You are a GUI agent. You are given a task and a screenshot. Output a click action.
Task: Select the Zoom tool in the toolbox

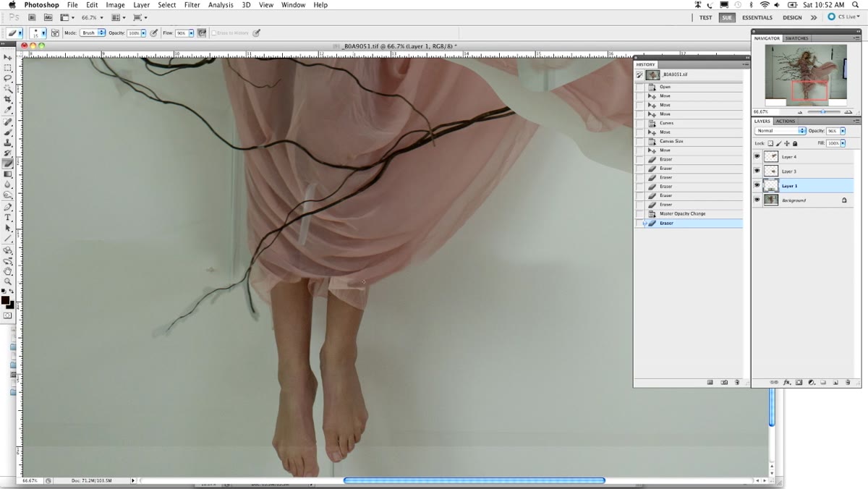coord(8,281)
